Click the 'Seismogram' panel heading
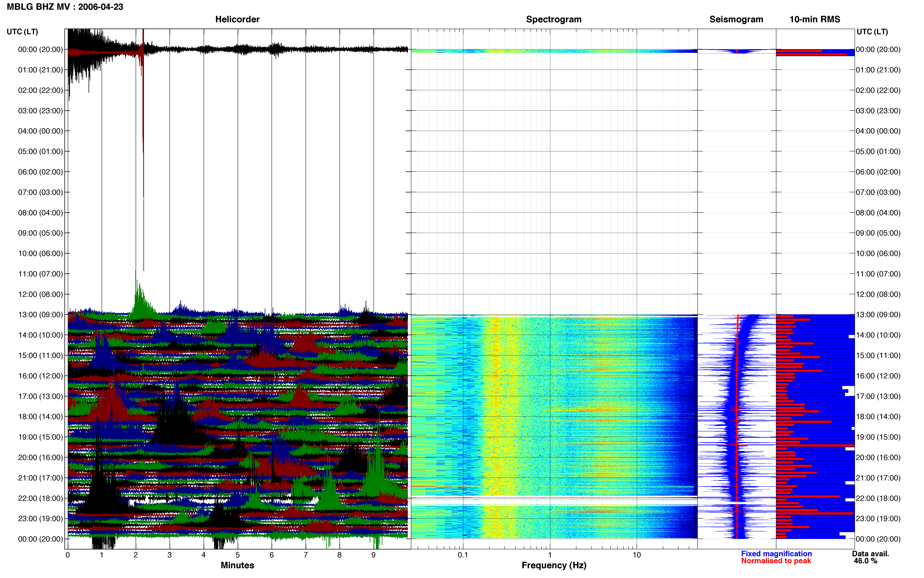This screenshot has width=924, height=578. (736, 20)
